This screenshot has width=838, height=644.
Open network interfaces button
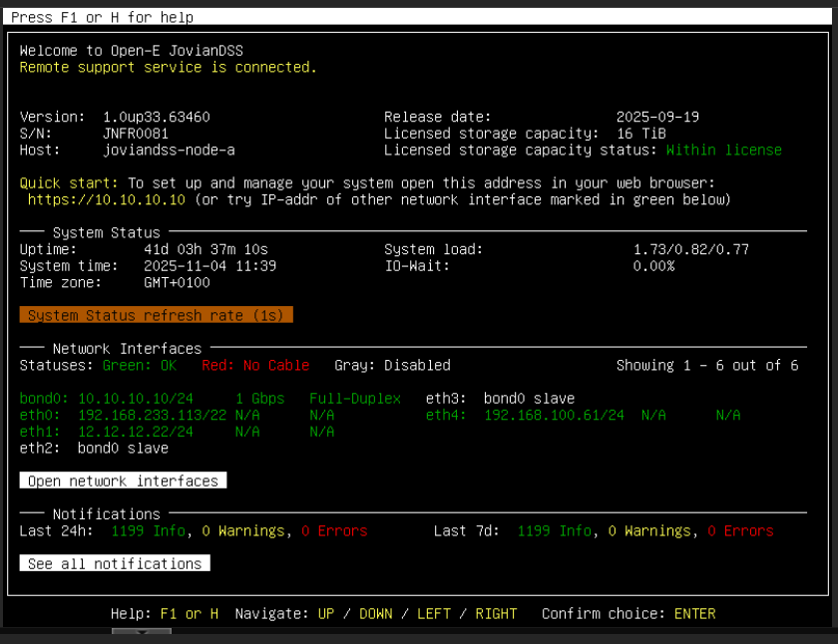[x=123, y=481]
